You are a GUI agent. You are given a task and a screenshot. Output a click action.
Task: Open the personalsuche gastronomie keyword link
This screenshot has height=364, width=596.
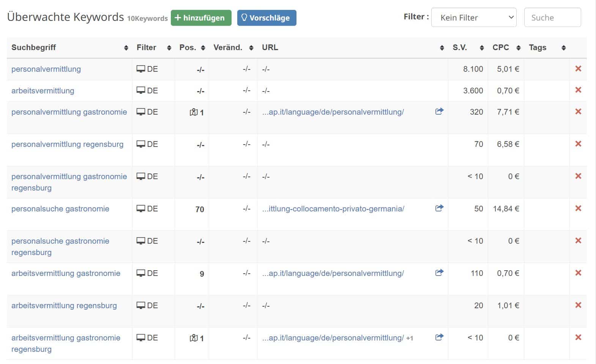(60, 209)
